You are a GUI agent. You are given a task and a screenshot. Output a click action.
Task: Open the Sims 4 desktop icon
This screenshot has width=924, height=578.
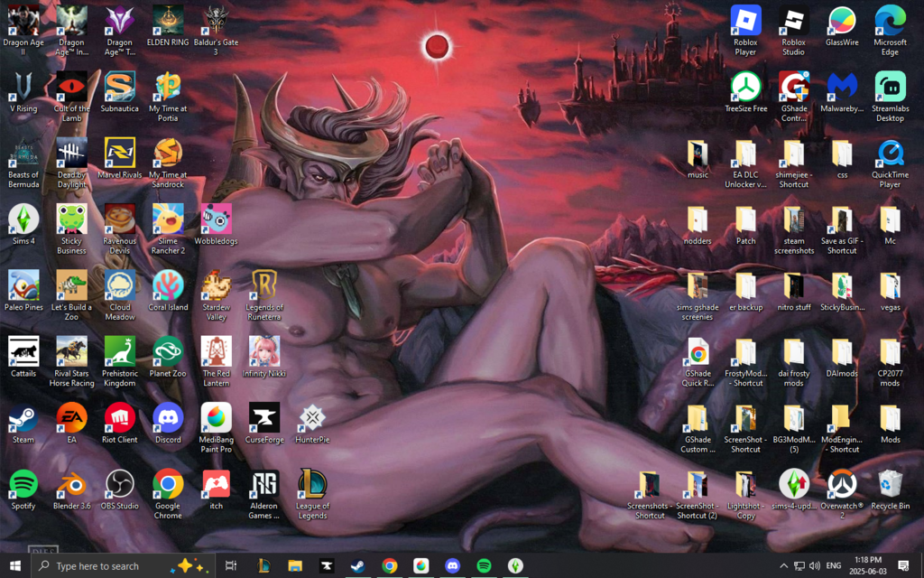click(23, 225)
